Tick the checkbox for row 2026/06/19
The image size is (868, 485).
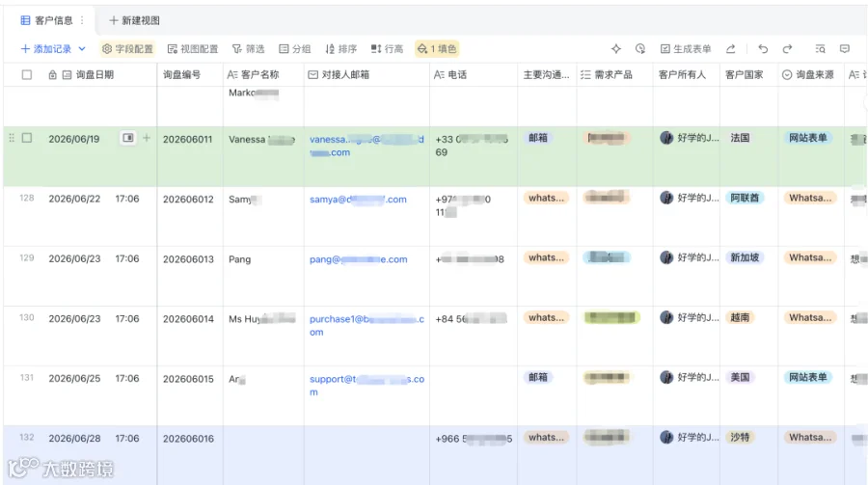point(27,138)
